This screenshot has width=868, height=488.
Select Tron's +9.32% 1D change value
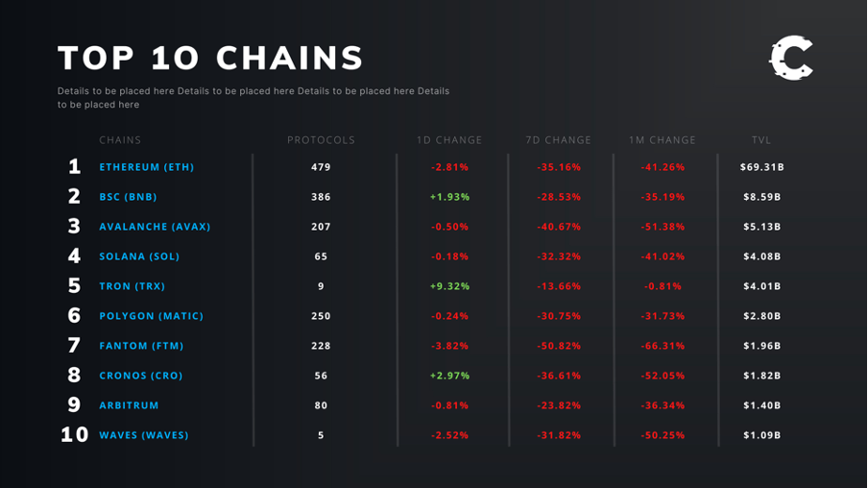(449, 286)
